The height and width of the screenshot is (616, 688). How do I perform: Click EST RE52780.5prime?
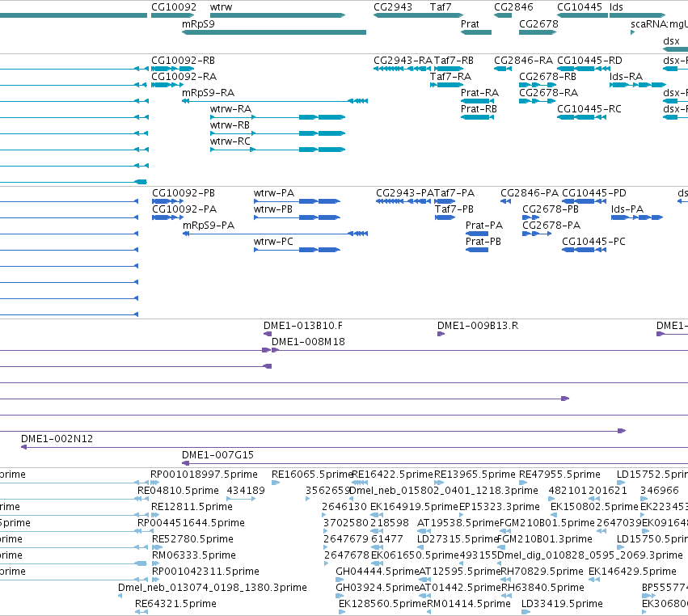(x=192, y=539)
